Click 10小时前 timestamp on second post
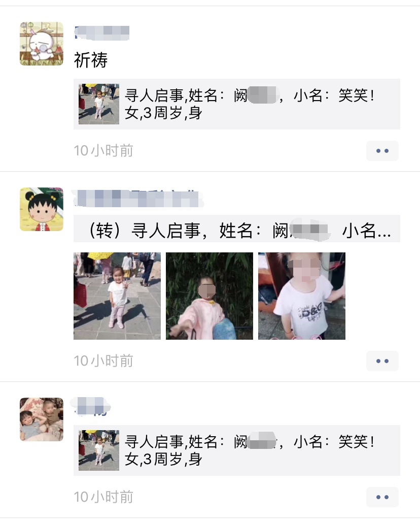Screen dimensions: 420x520 [x=103, y=361]
